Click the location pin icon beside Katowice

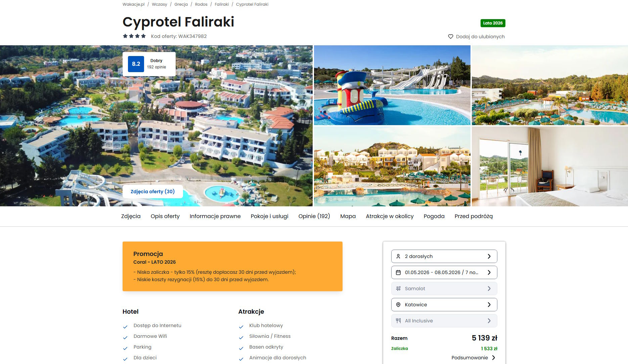[398, 305]
